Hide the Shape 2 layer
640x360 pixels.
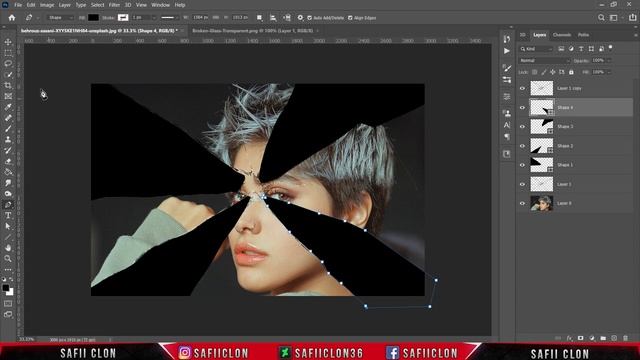pyautogui.click(x=522, y=146)
